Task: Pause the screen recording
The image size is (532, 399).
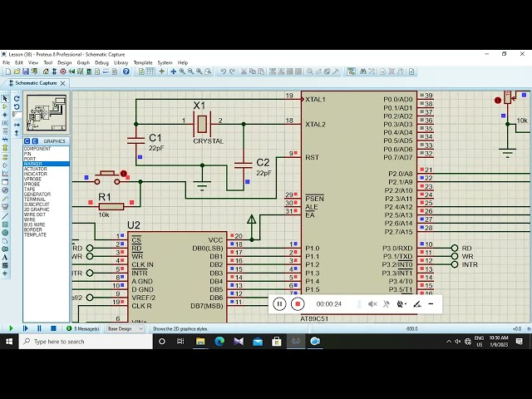Action: 279,304
